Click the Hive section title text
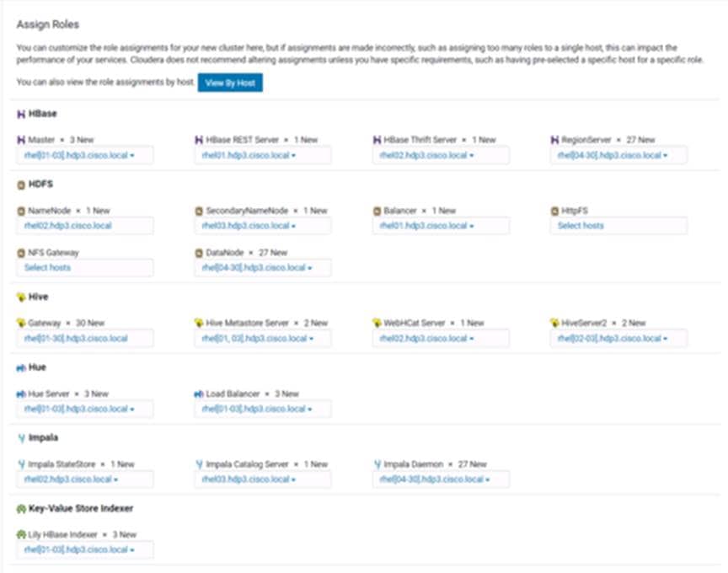The height and width of the screenshot is (573, 728). click(x=38, y=297)
